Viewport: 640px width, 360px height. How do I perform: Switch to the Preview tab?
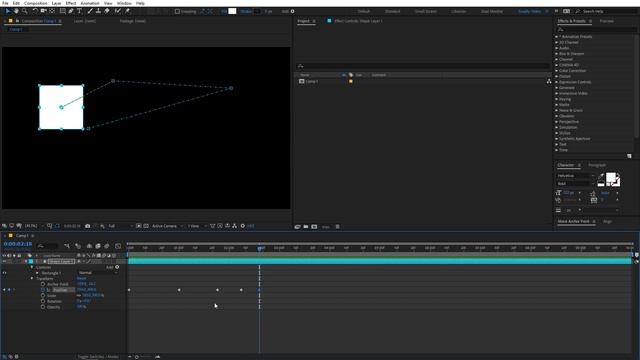607,21
